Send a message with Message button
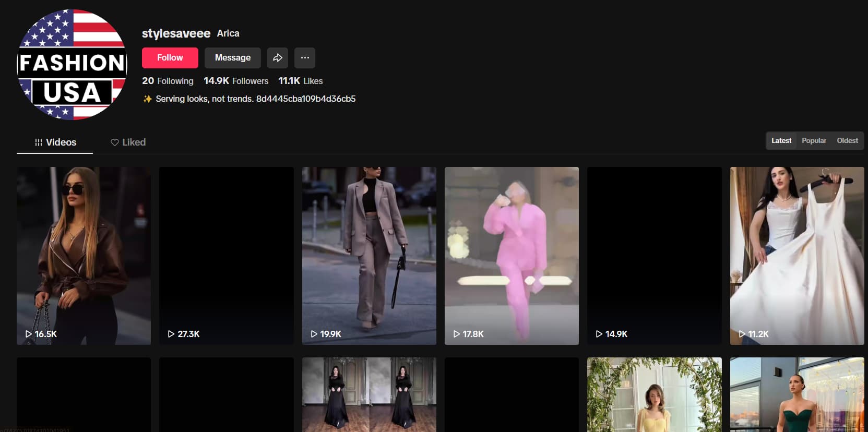Screen dimensions: 868x432 [233, 58]
